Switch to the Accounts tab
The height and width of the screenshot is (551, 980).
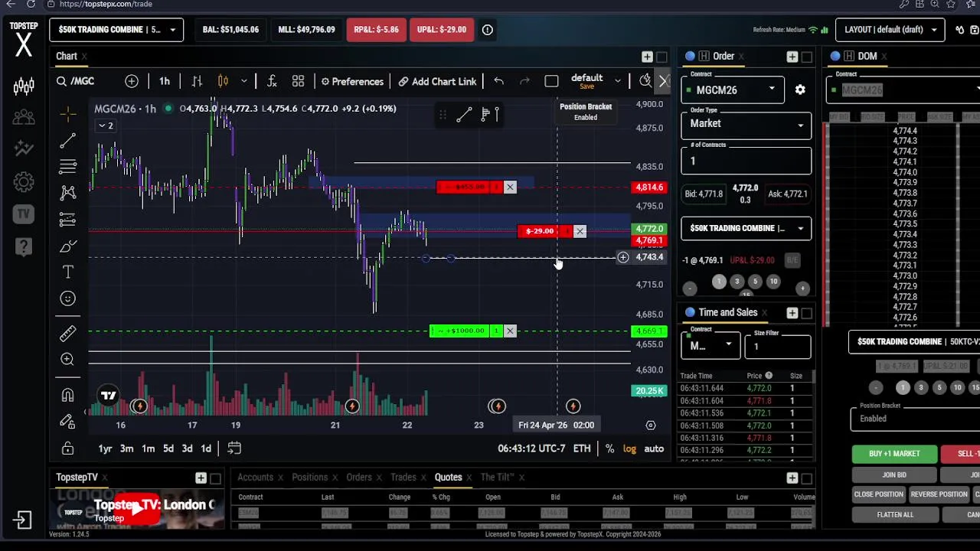(x=255, y=478)
